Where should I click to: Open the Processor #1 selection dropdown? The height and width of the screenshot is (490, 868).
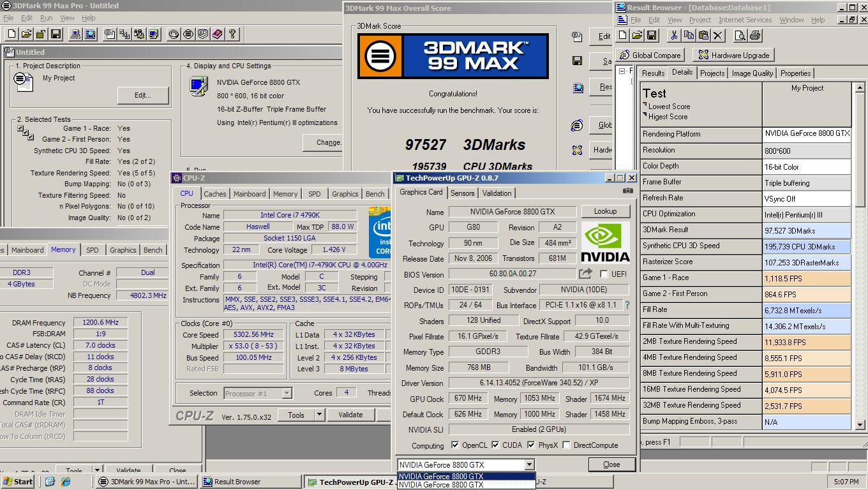(287, 394)
